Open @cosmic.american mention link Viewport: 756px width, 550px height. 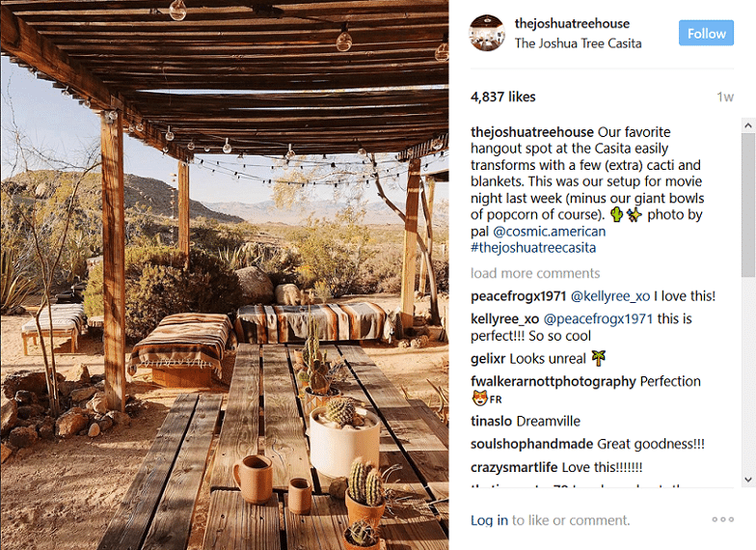(x=549, y=232)
